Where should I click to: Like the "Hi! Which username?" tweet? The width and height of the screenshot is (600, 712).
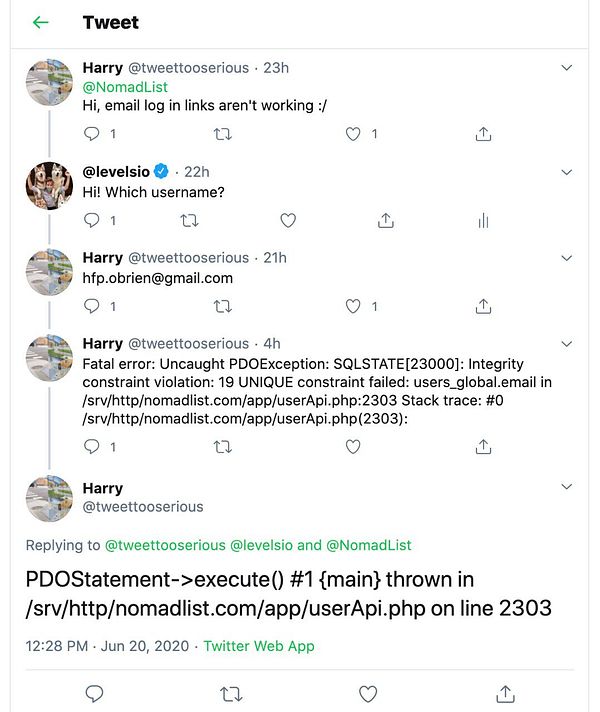pos(288,220)
